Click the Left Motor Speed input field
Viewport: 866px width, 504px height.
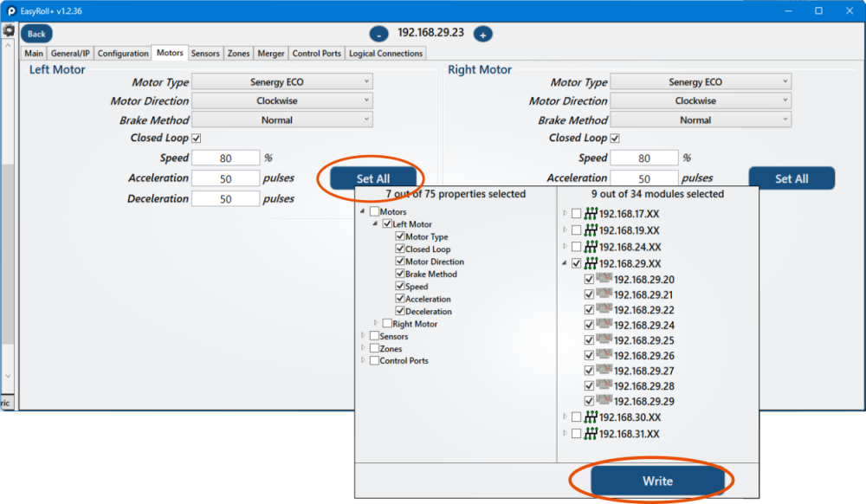pos(225,158)
